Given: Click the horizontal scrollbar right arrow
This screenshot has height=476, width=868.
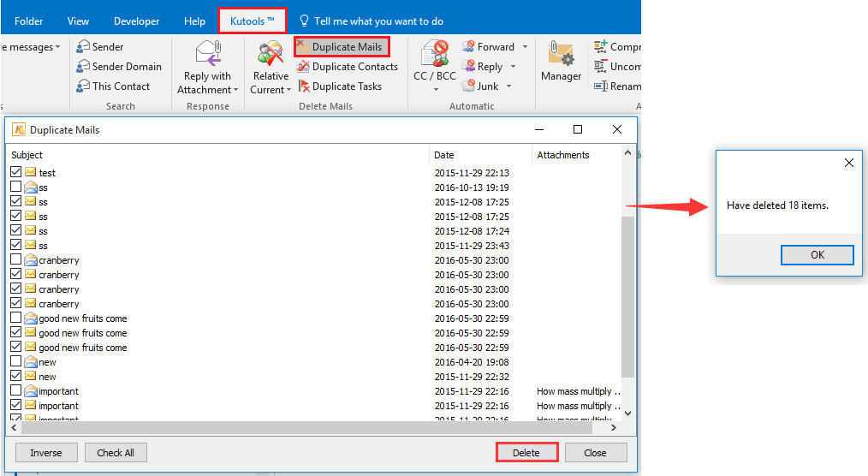Looking at the screenshot, I should click(x=614, y=428).
